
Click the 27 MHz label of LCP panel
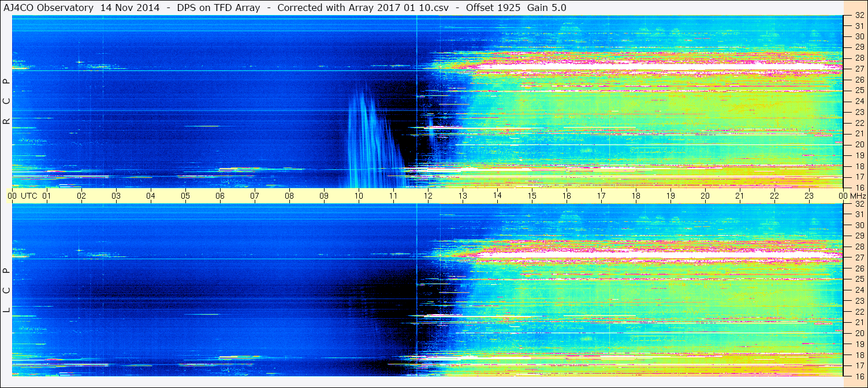tap(859, 258)
